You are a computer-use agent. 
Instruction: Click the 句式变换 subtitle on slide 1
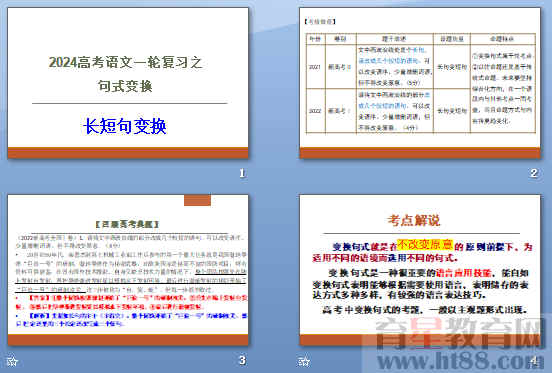pos(125,86)
